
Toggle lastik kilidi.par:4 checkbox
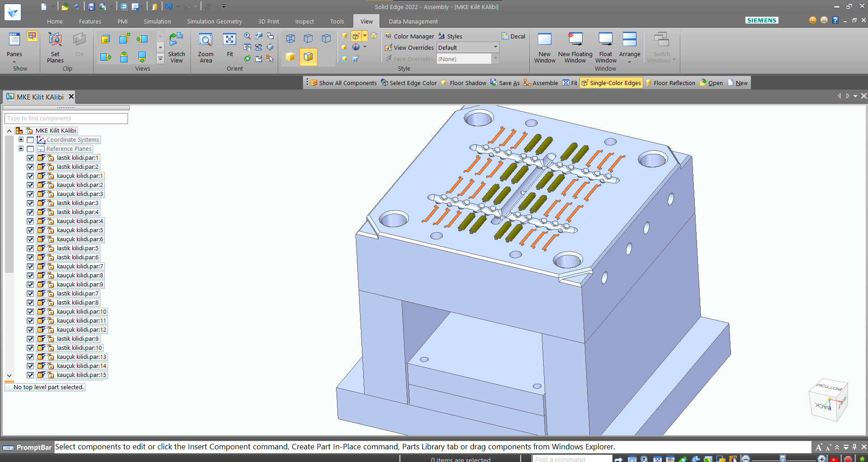point(30,212)
